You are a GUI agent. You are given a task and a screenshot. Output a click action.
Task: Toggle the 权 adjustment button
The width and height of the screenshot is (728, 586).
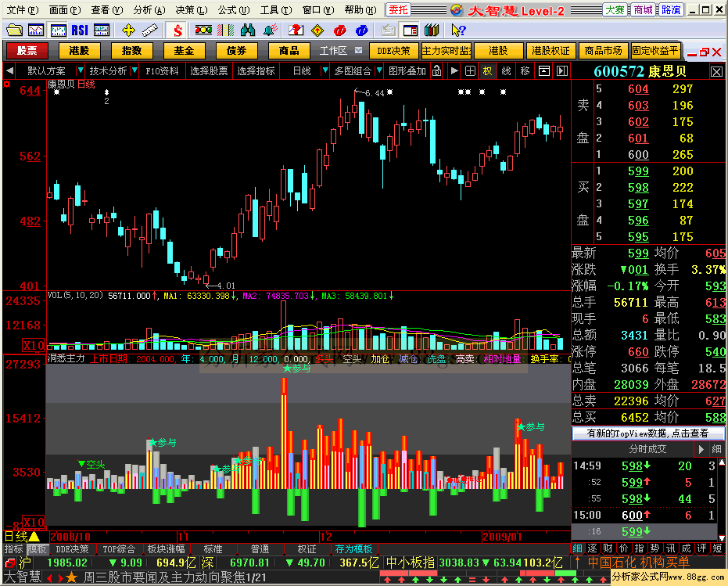click(487, 71)
